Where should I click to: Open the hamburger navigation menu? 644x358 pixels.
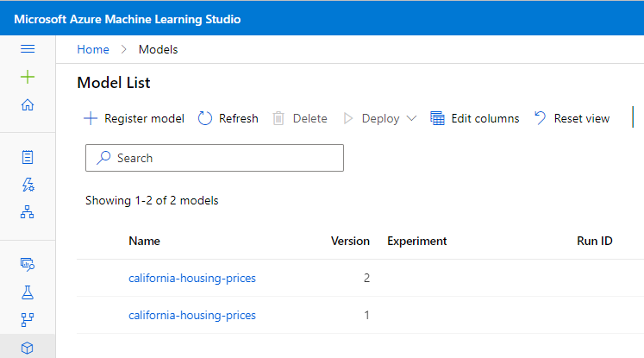(x=28, y=49)
